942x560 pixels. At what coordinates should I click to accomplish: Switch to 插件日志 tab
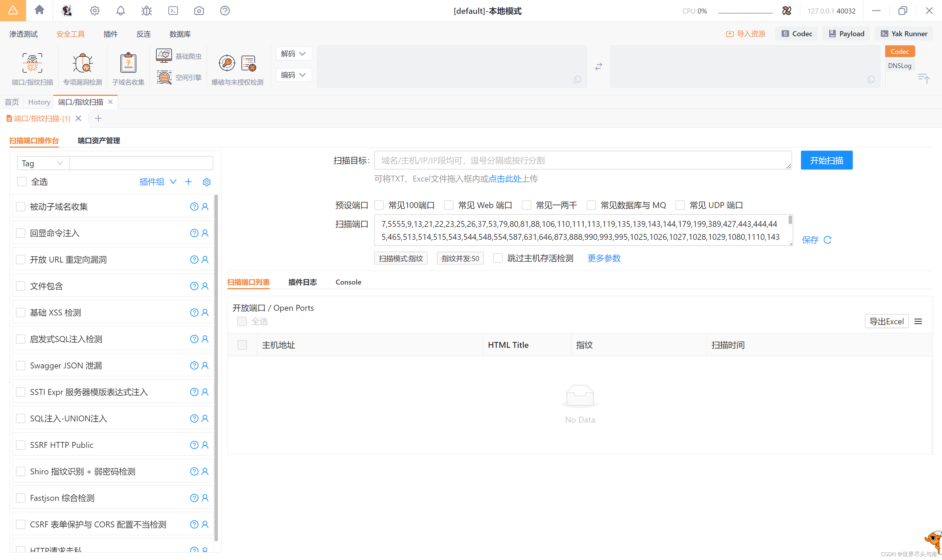(302, 282)
